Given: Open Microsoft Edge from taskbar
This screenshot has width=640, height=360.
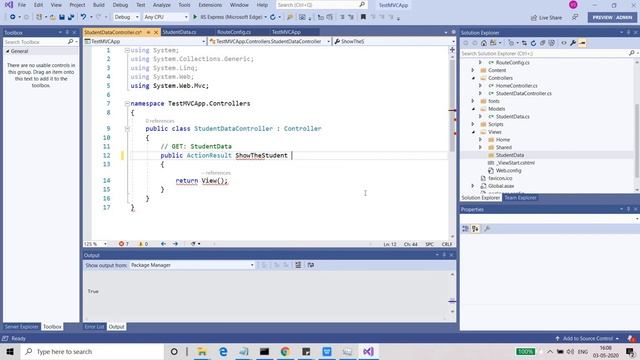Looking at the screenshot, I should (x=223, y=351).
